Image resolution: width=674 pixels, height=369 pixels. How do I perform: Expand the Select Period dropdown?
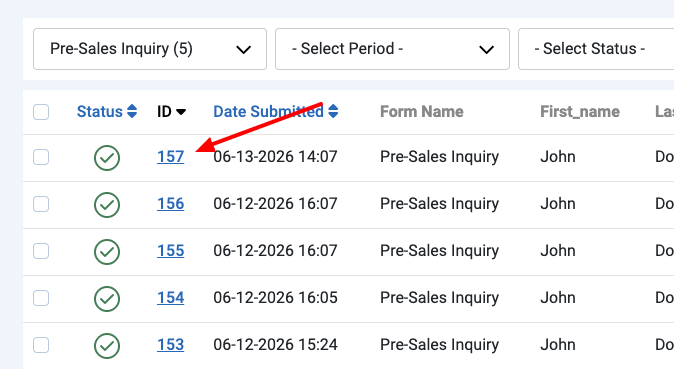(x=392, y=49)
